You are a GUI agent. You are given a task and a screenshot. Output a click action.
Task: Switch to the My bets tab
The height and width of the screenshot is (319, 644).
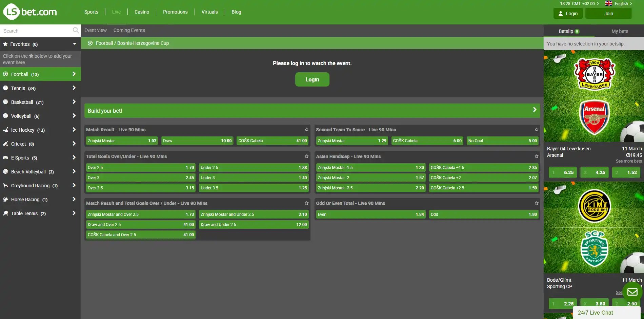coord(620,31)
